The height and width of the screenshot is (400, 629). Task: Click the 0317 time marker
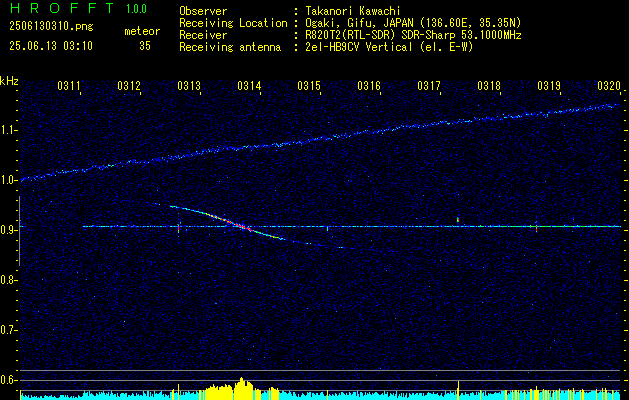click(429, 85)
